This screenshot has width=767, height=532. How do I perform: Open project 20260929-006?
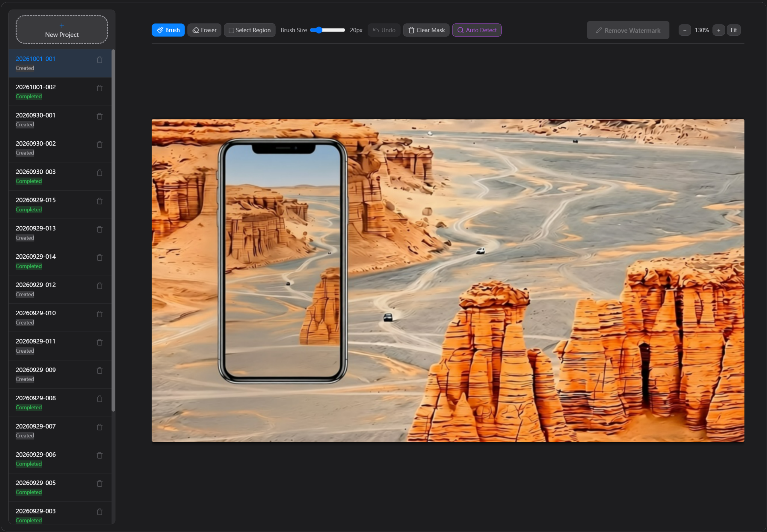click(60, 459)
